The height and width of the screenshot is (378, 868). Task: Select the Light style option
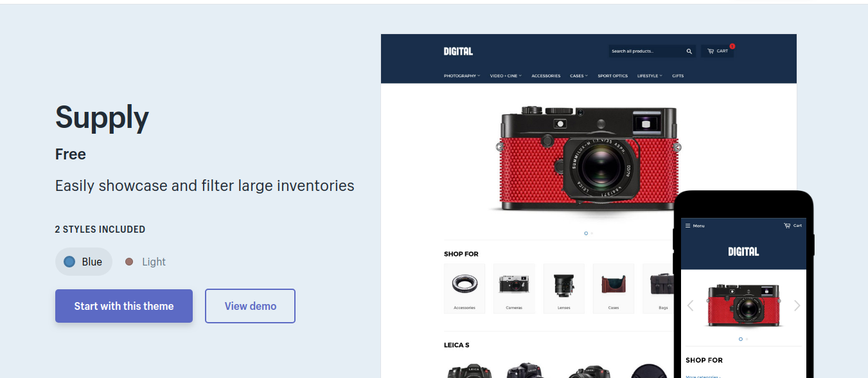click(x=145, y=262)
